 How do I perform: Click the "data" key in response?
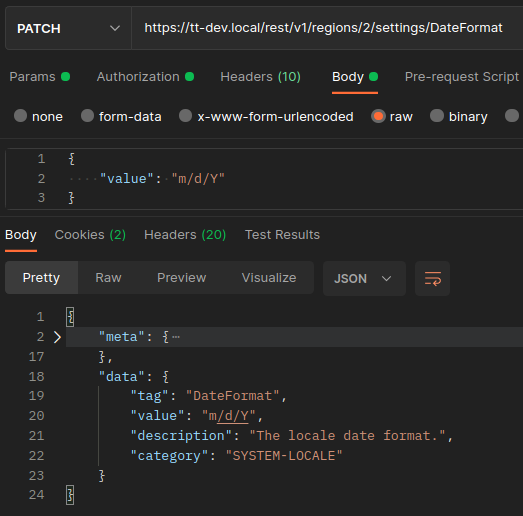[x=122, y=377]
